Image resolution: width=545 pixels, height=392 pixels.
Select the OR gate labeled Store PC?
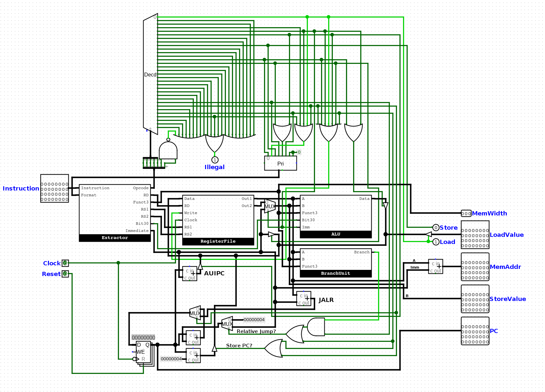pos(274,348)
